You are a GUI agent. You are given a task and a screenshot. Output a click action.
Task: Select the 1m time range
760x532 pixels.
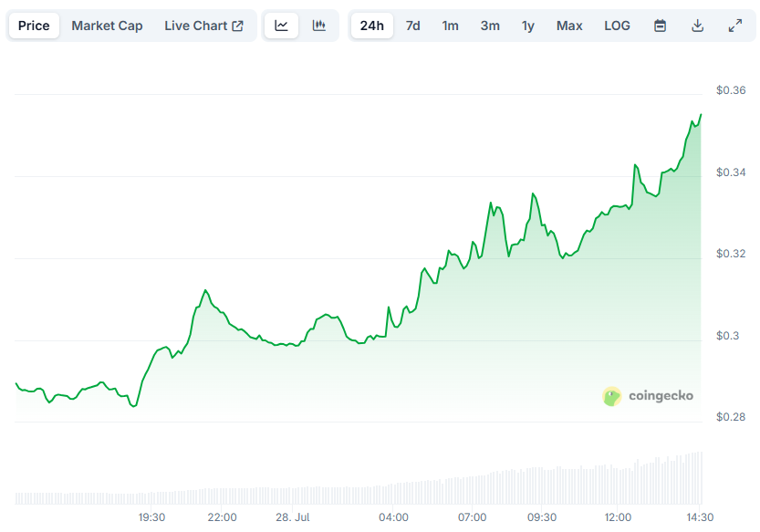[450, 26]
